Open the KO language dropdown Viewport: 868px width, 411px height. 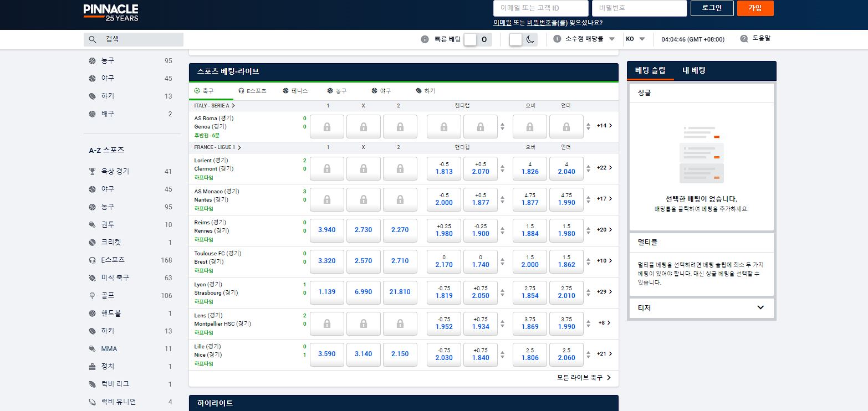(636, 39)
